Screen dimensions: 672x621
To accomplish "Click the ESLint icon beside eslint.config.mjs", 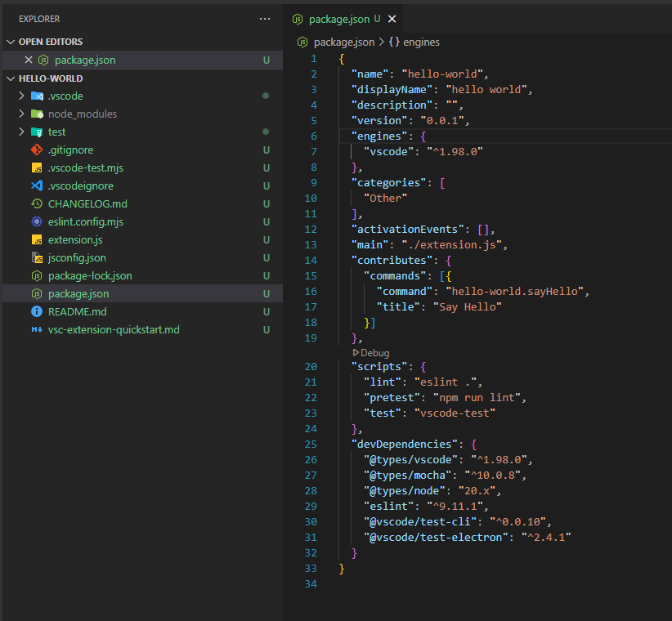I will click(37, 222).
